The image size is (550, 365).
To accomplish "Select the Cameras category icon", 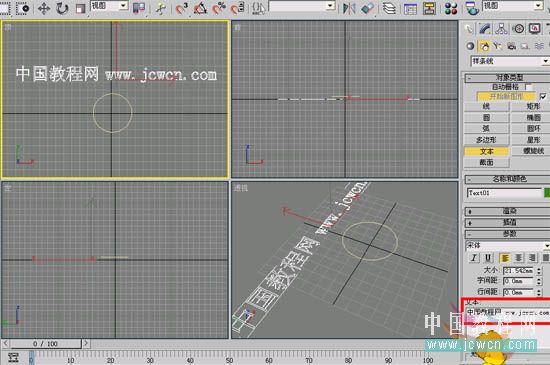I will pos(511,46).
